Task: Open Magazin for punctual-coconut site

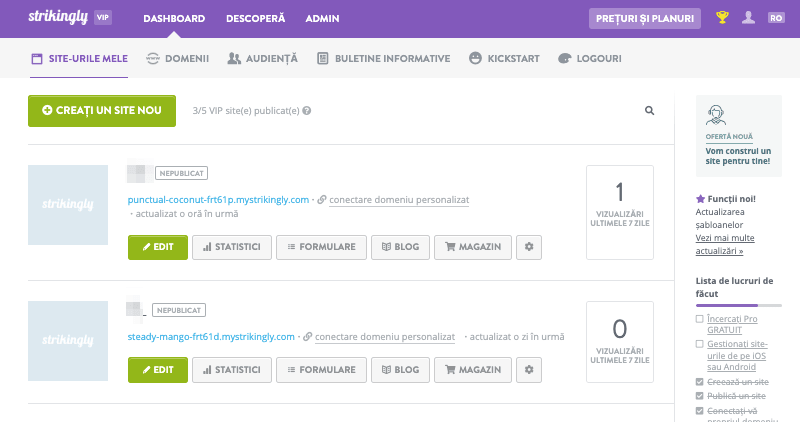Action: pos(473,247)
